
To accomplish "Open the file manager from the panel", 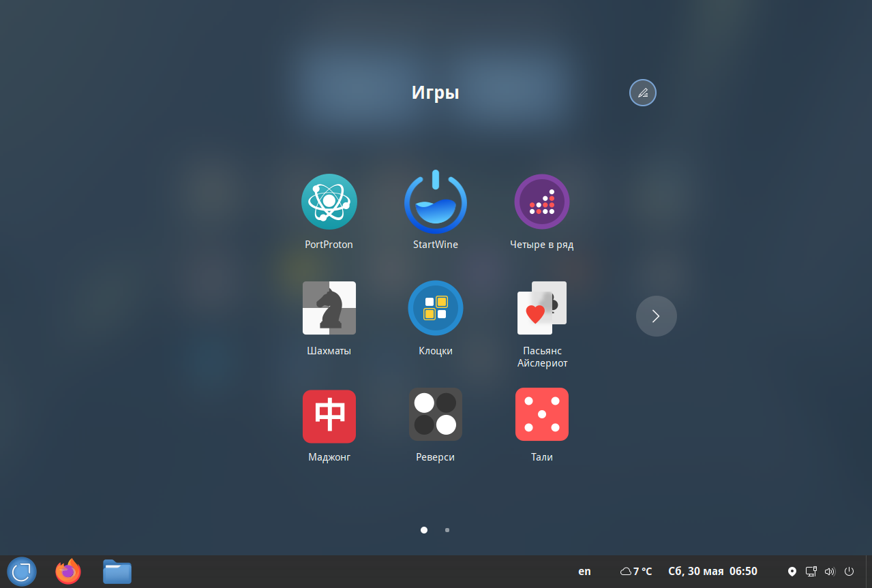I will [117, 572].
